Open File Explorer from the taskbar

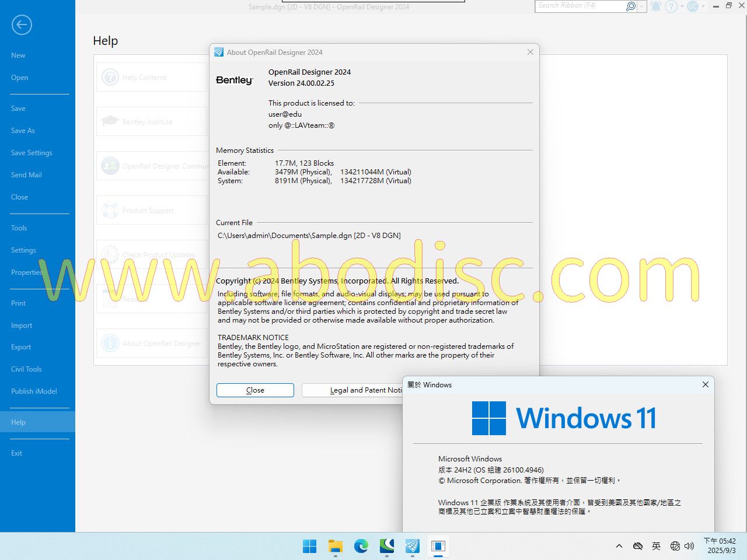336,546
